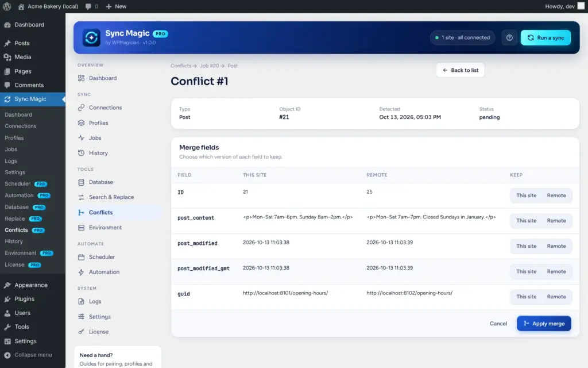
Task: Keep This site for post_modified
Action: tap(526, 246)
